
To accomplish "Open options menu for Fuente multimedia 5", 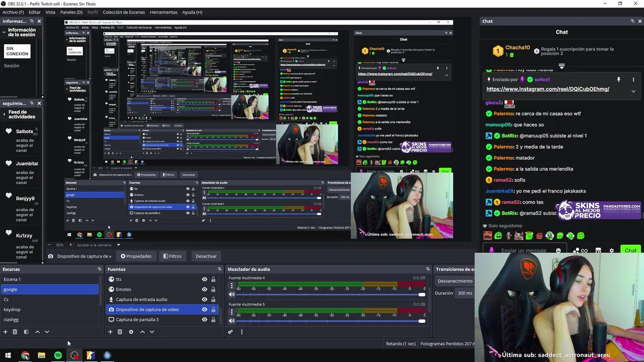I will coord(232,313).
